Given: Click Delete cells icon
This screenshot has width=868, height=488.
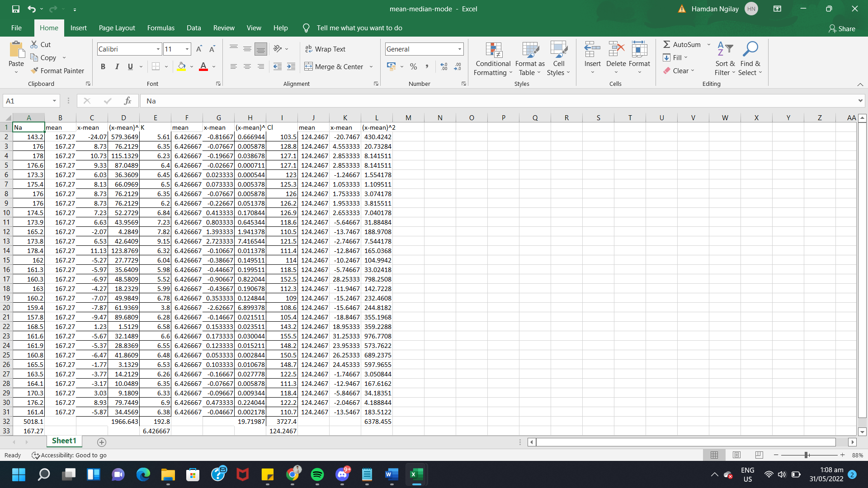Looking at the screenshot, I should click(616, 49).
